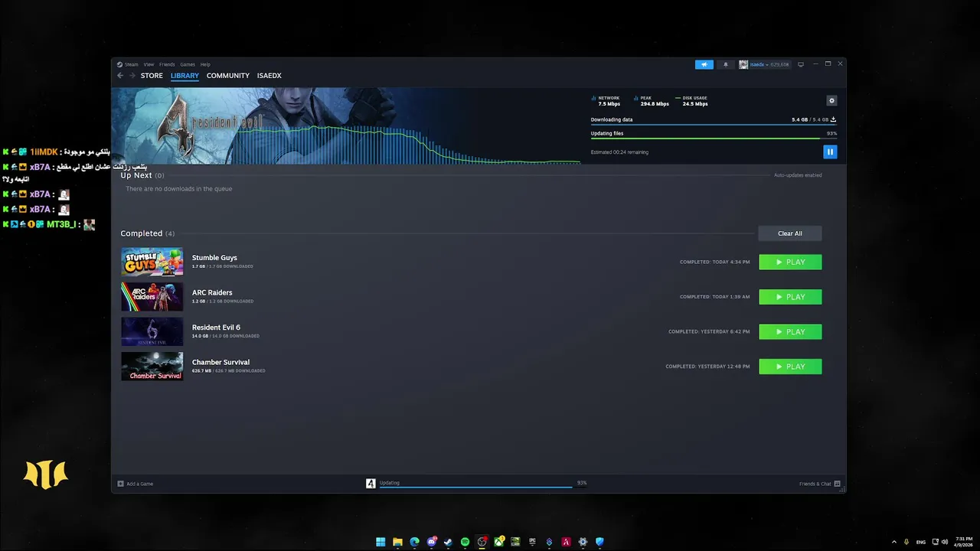Play ARC Raiders
Viewport: 980px width, 551px height.
790,297
